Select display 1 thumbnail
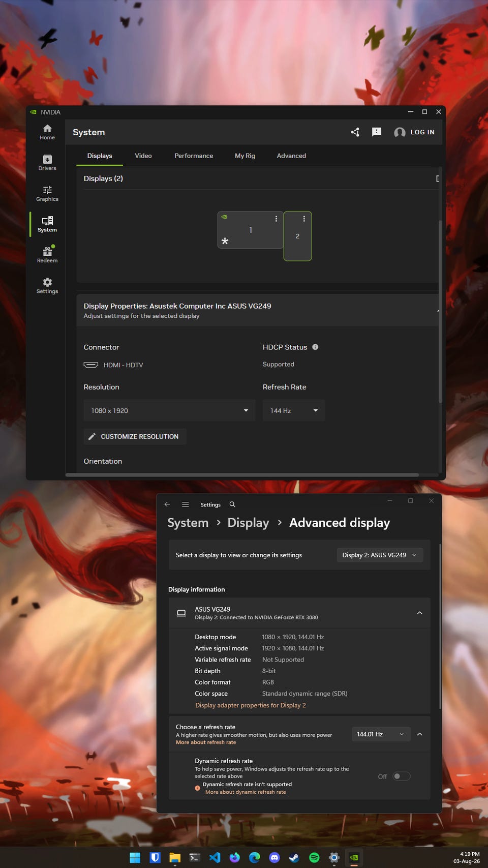488x868 pixels. click(x=250, y=230)
